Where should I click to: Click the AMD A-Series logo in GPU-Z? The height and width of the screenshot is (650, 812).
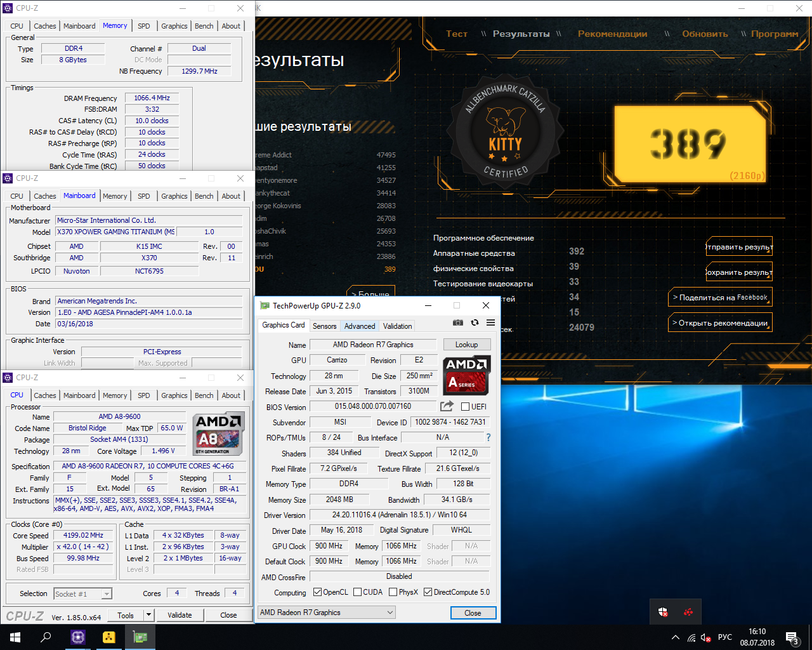pyautogui.click(x=468, y=374)
